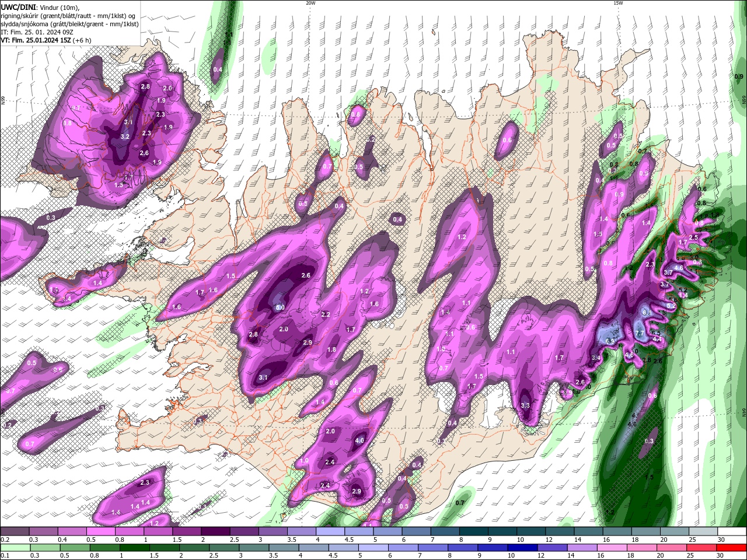Click the '0.9' value at right map edge
747x560 pixels.
[x=739, y=77]
